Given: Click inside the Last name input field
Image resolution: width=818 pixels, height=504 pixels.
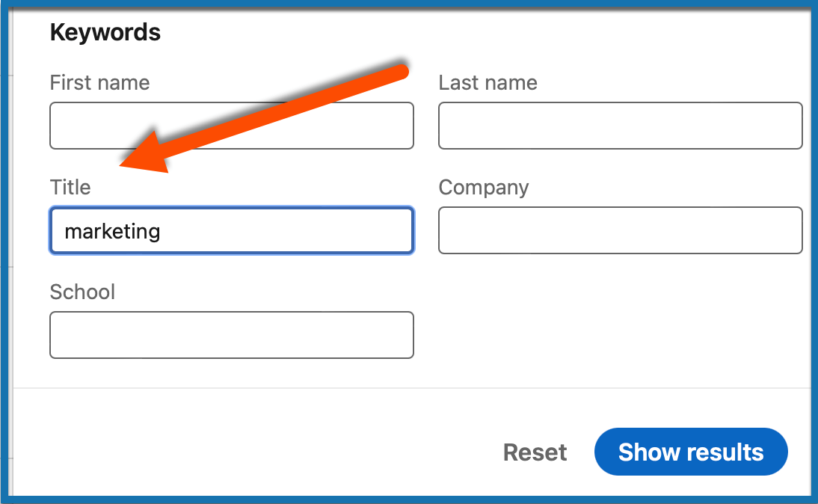Looking at the screenshot, I should (x=619, y=126).
